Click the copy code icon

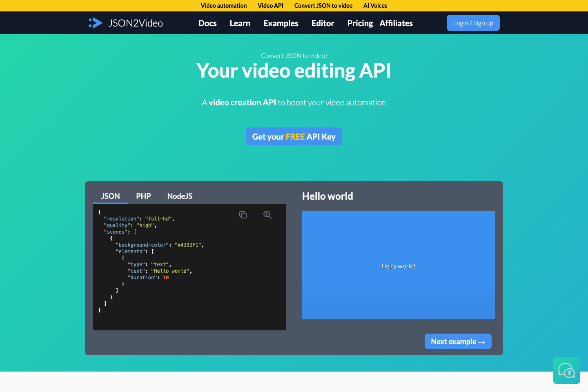[x=243, y=214]
